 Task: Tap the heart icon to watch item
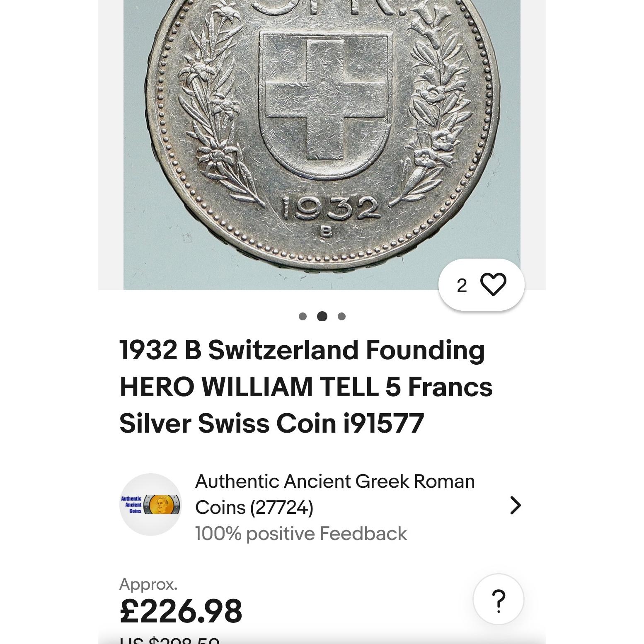493,285
